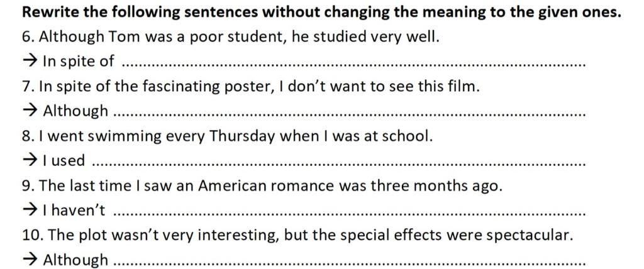The height and width of the screenshot is (269, 644).
Task: Click sentence 9 about an American romance
Action: (x=262, y=186)
